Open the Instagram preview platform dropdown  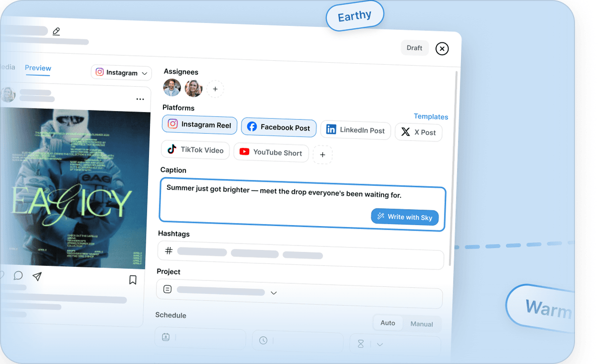[121, 73]
